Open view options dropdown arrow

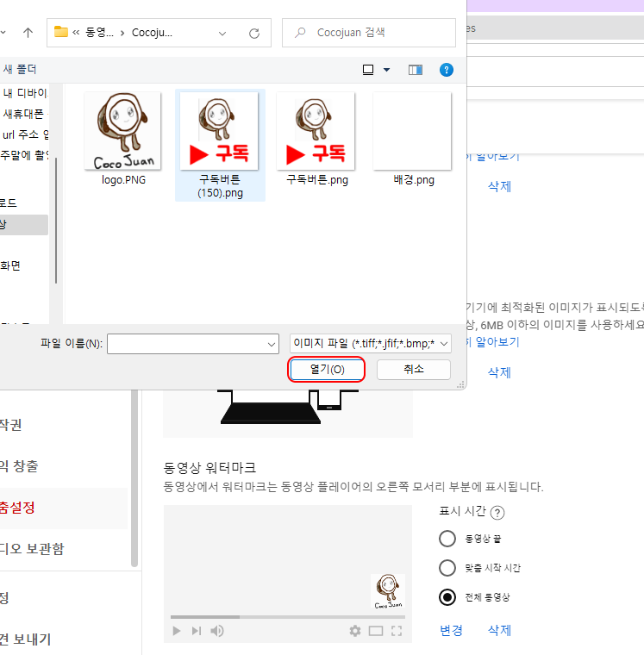click(386, 70)
